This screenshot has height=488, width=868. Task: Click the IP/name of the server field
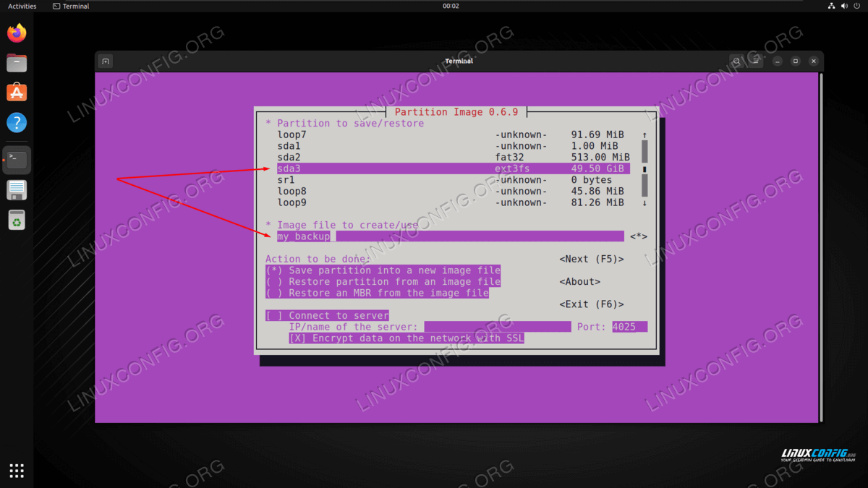coord(498,327)
